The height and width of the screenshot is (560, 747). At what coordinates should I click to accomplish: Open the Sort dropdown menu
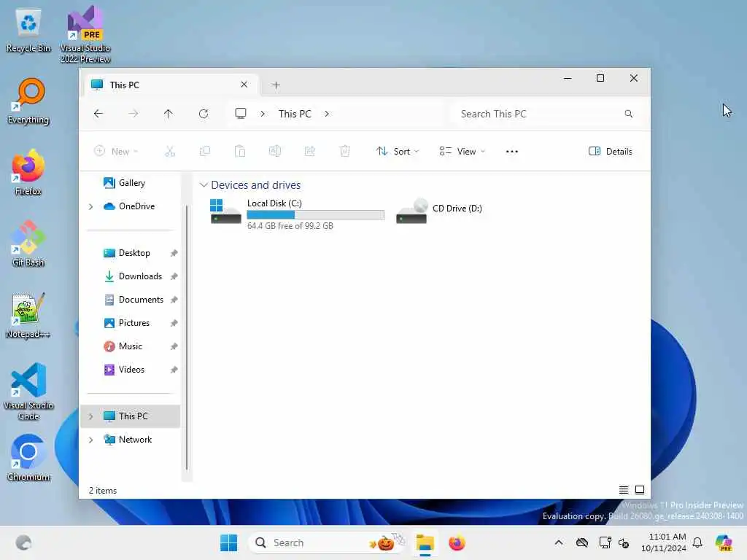pos(398,152)
